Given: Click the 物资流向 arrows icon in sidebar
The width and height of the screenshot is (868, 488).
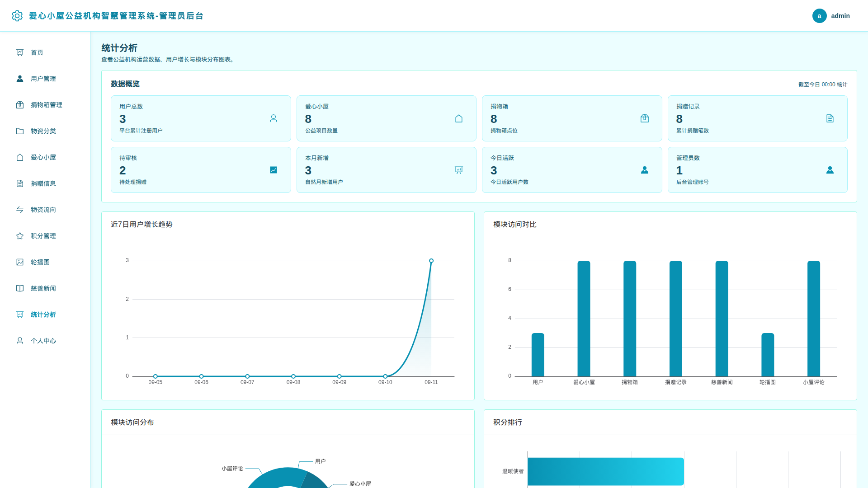Looking at the screenshot, I should click(20, 210).
